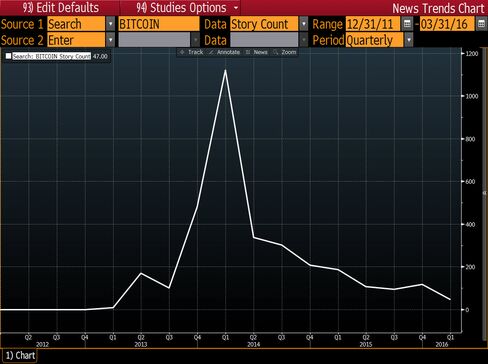Select the Source 1 Search field
The height and width of the screenshot is (364, 488).
[x=76, y=24]
